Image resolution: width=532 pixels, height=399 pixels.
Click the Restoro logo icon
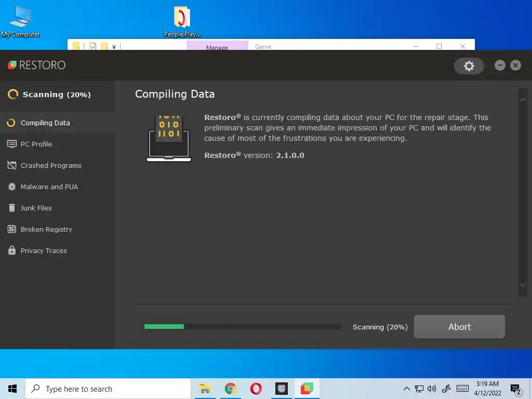click(12, 65)
